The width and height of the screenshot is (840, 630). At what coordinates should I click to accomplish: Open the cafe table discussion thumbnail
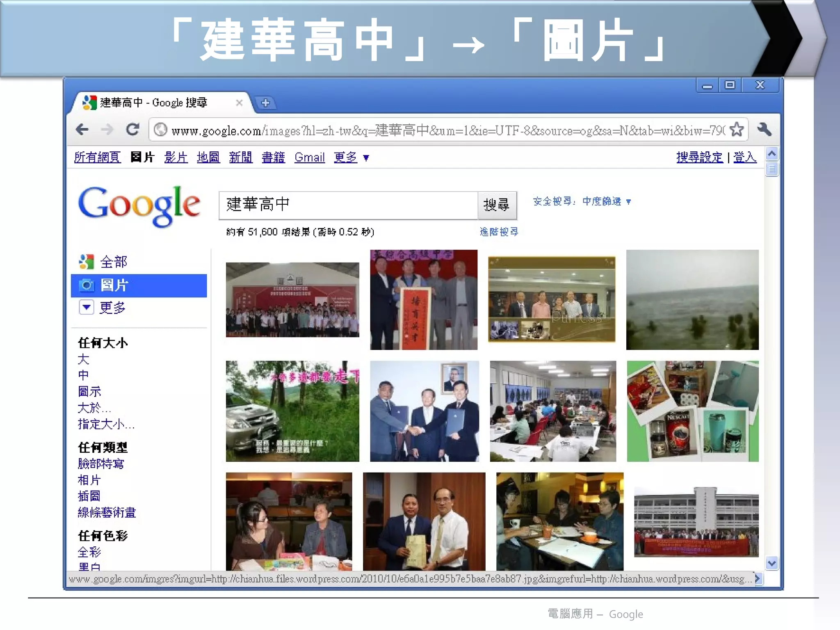(x=560, y=522)
